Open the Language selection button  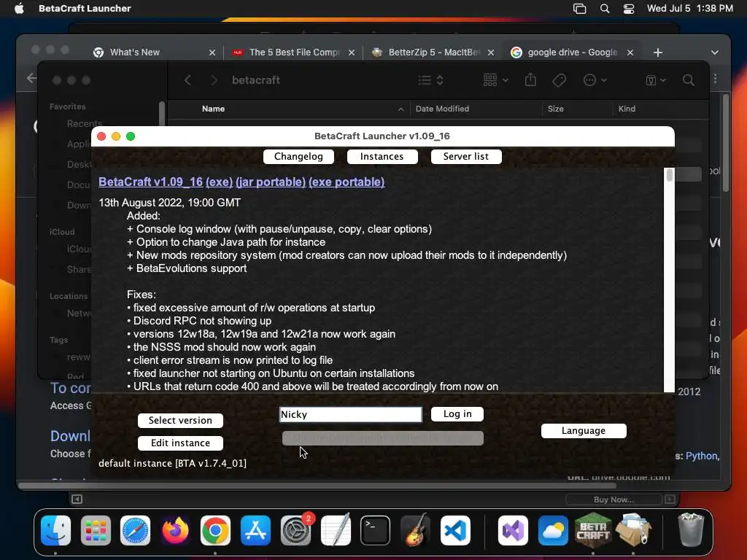tap(584, 431)
